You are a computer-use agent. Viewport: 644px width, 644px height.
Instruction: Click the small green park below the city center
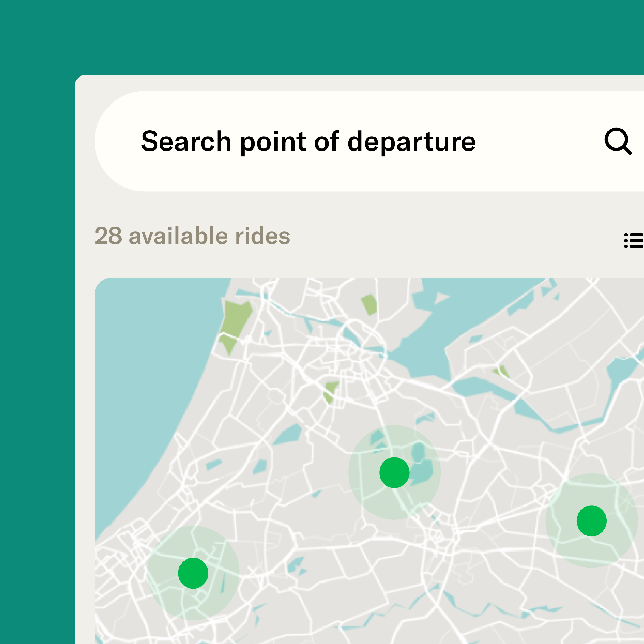tap(330, 392)
